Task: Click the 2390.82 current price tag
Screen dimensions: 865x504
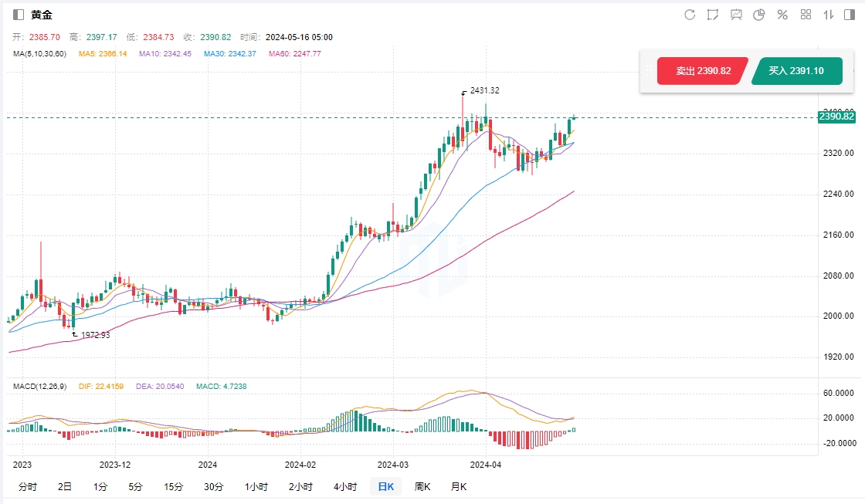Action: point(836,117)
